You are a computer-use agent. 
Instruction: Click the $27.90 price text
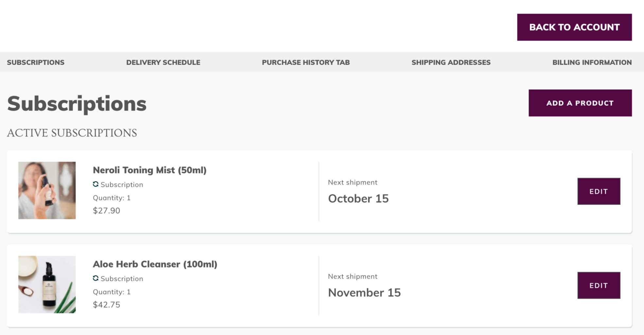point(106,211)
